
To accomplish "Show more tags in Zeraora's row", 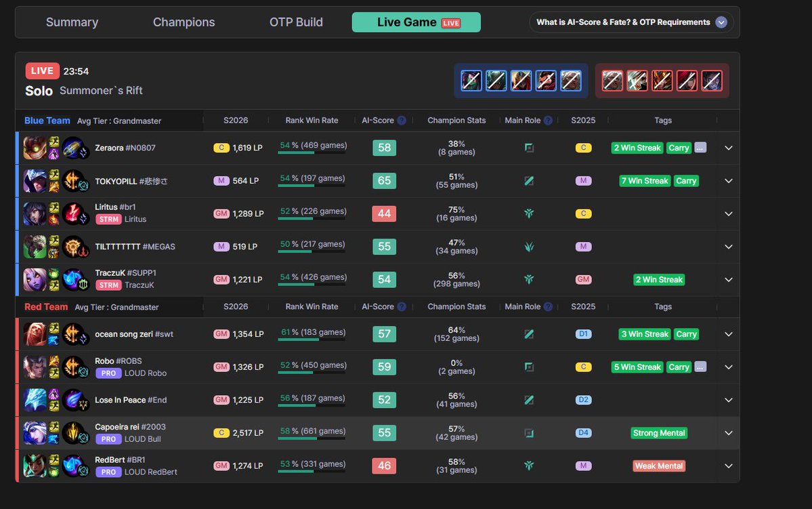I will point(700,147).
